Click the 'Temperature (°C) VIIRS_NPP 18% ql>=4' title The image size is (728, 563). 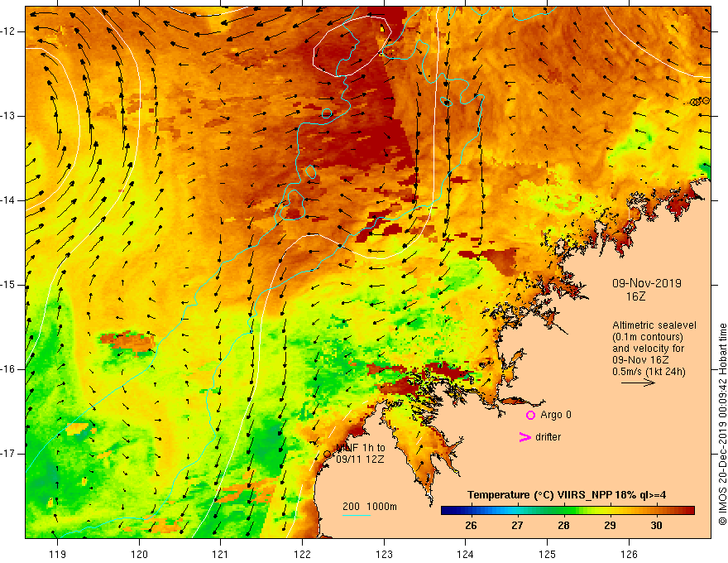(x=567, y=495)
